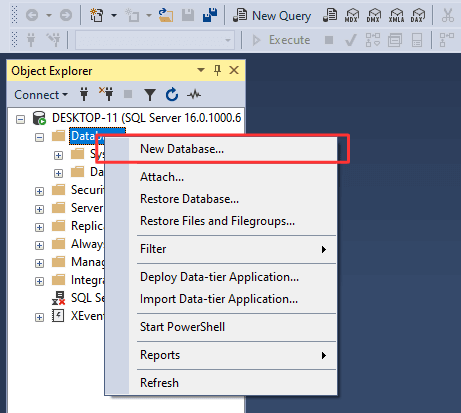The height and width of the screenshot is (413, 461).
Task: Click the Object Explorer Stop icon
Action: (128, 94)
